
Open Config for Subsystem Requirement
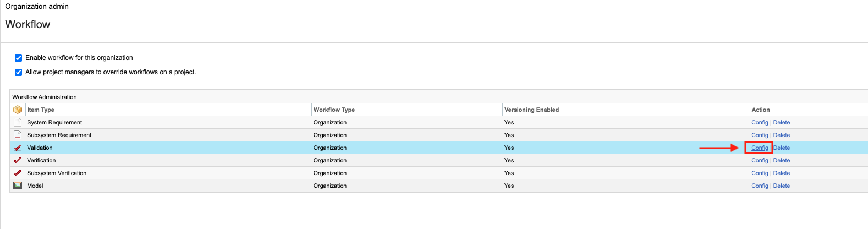pos(760,135)
